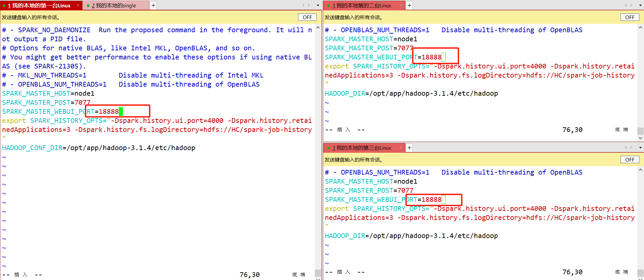
Task: Click scroll-up arrow of left terminal
Action: point(318,28)
